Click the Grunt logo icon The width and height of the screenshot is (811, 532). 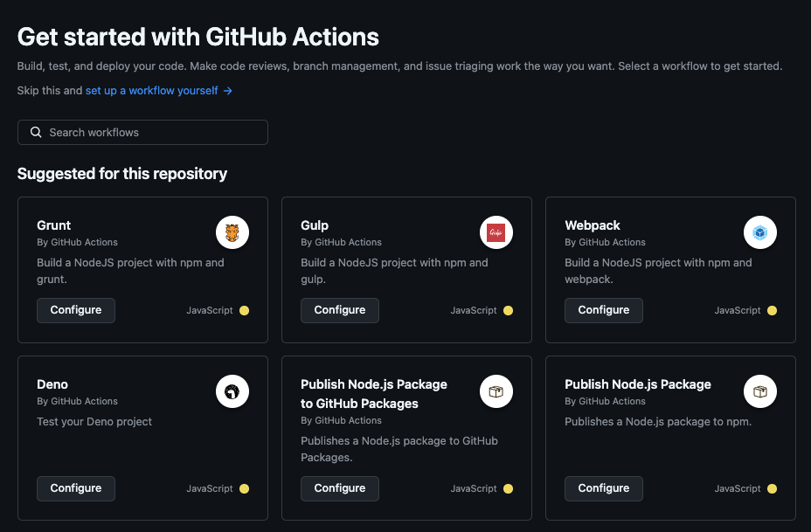tap(232, 232)
